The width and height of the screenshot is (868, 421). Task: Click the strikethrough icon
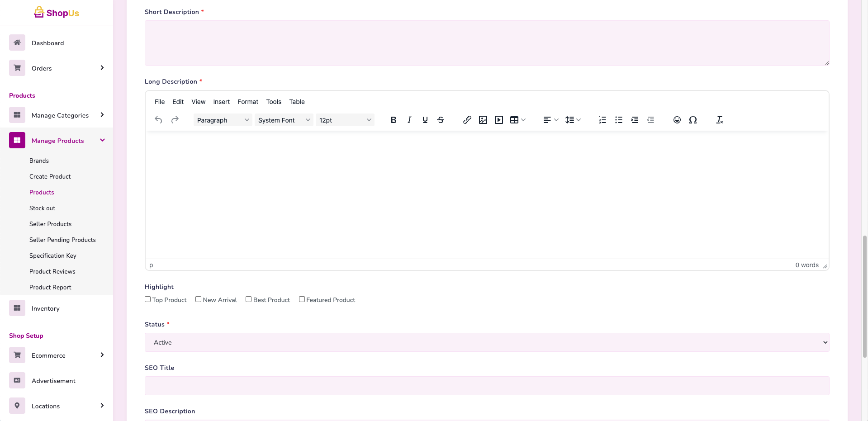[x=441, y=120]
